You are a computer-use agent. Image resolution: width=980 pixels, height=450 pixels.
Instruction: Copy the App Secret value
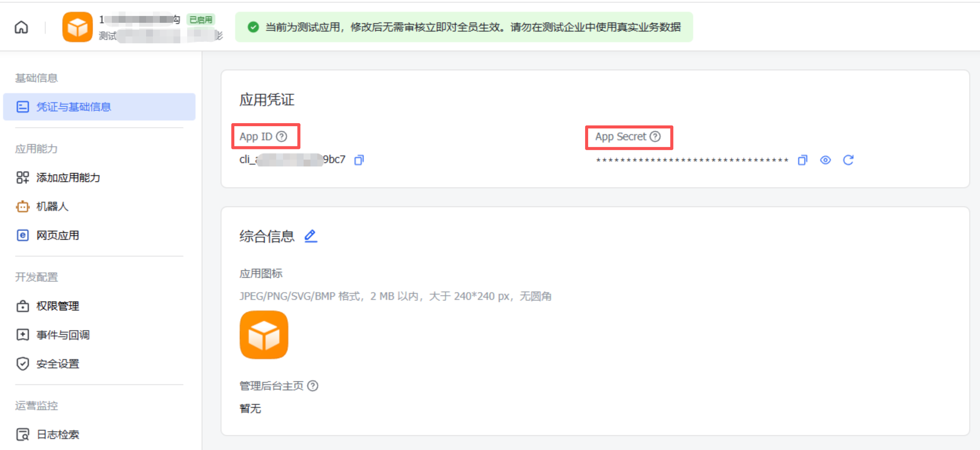pyautogui.click(x=802, y=160)
